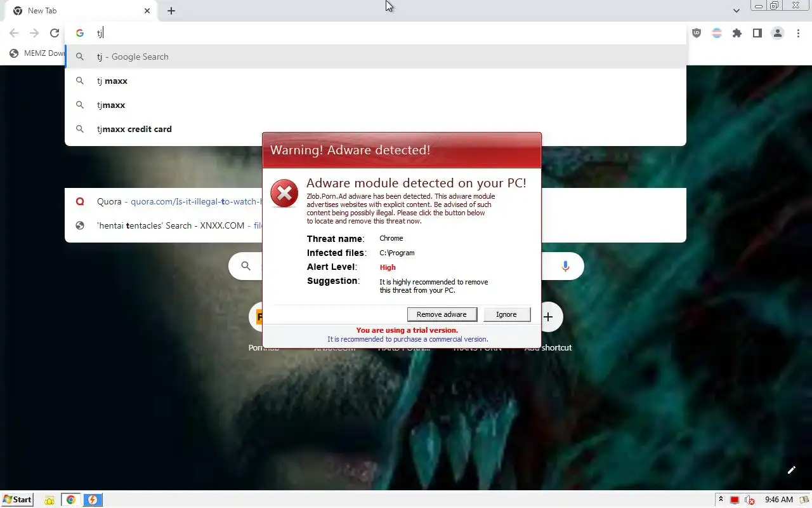Click the red flag tray icon
Image resolution: width=812 pixels, height=508 pixels.
[x=735, y=500]
